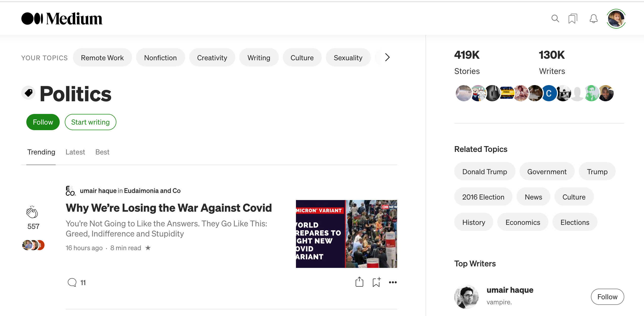Open the Eudaimonia and Co publication link
This screenshot has height=316, width=644.
(x=152, y=191)
